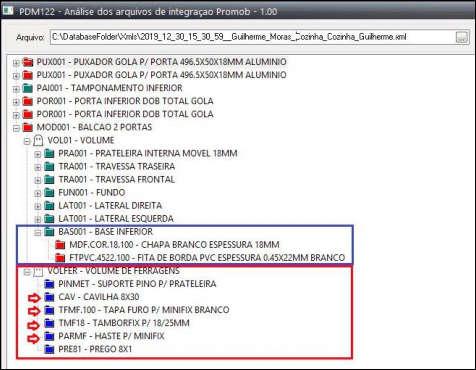Expand the TRAVESSA FRONTAL node
Image resolution: width=476 pixels, height=370 pixels.
pyautogui.click(x=38, y=180)
